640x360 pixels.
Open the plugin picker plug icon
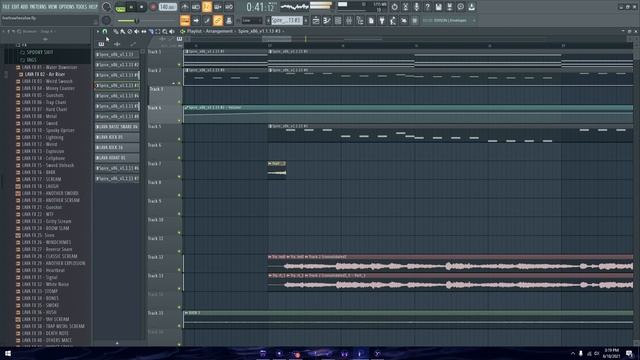click(382, 20)
